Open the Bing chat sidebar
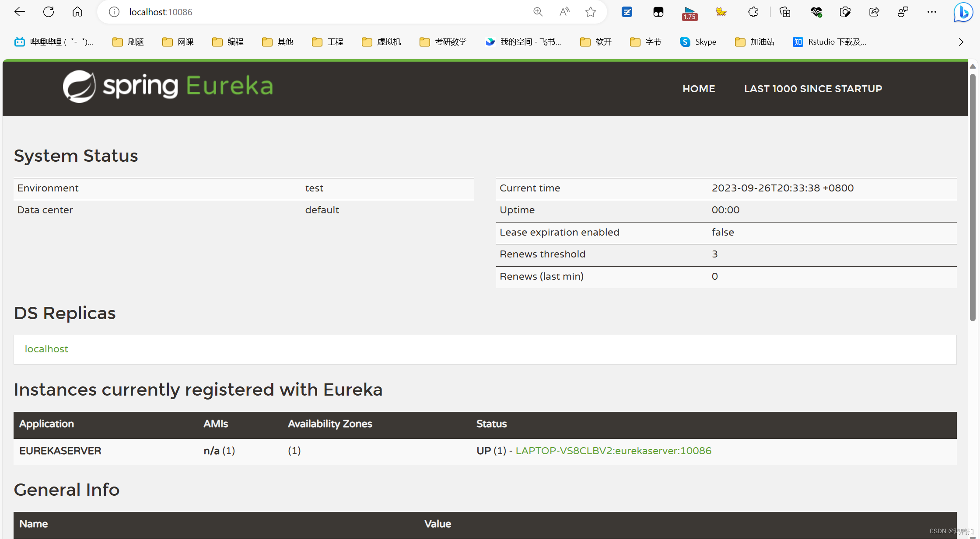The width and height of the screenshot is (980, 539). (x=963, y=12)
